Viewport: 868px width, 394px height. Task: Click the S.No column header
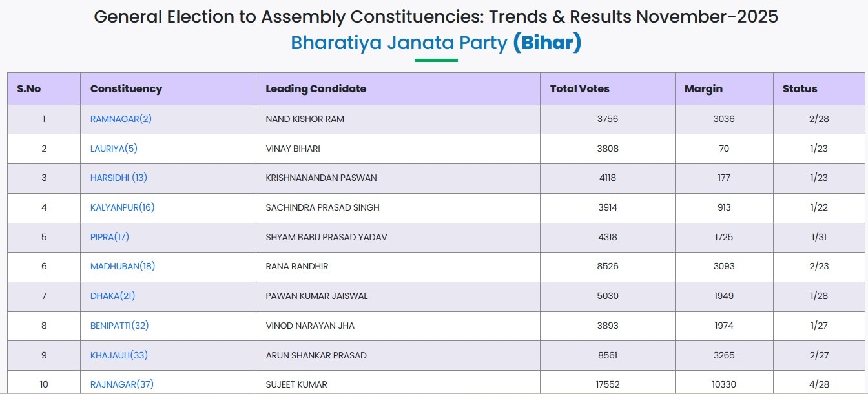pos(28,89)
